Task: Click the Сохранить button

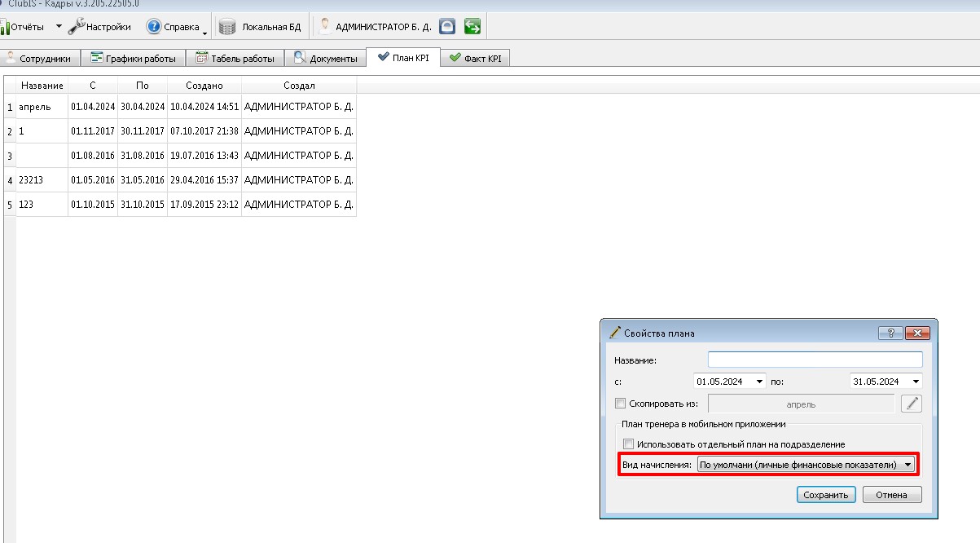Action: pyautogui.click(x=826, y=495)
